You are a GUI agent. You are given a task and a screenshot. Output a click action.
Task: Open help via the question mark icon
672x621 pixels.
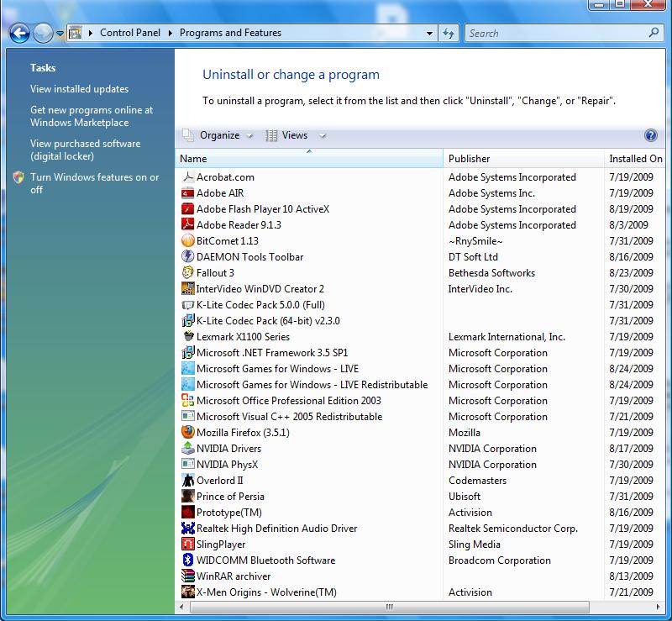click(x=653, y=135)
